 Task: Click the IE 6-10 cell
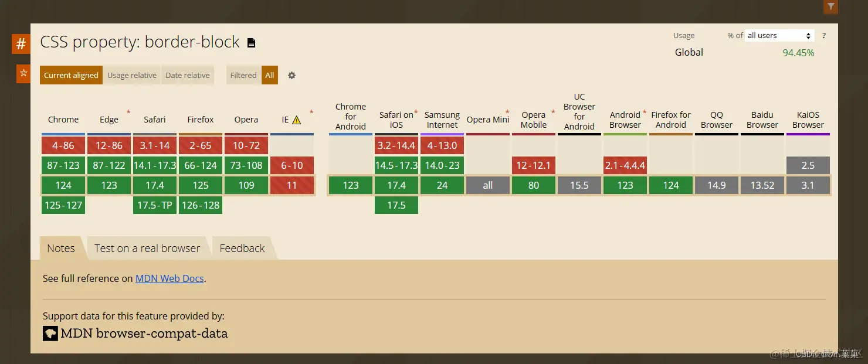coord(292,165)
